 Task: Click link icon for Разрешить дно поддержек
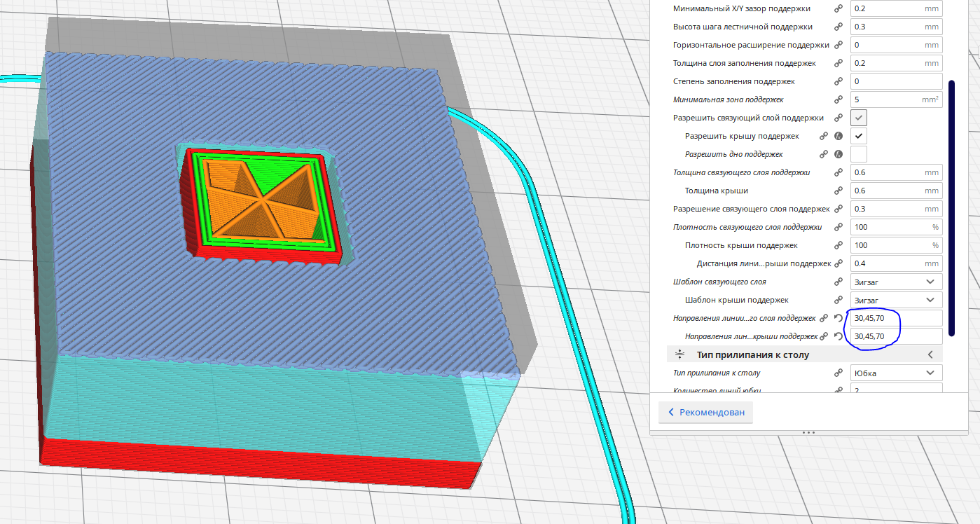(x=824, y=154)
